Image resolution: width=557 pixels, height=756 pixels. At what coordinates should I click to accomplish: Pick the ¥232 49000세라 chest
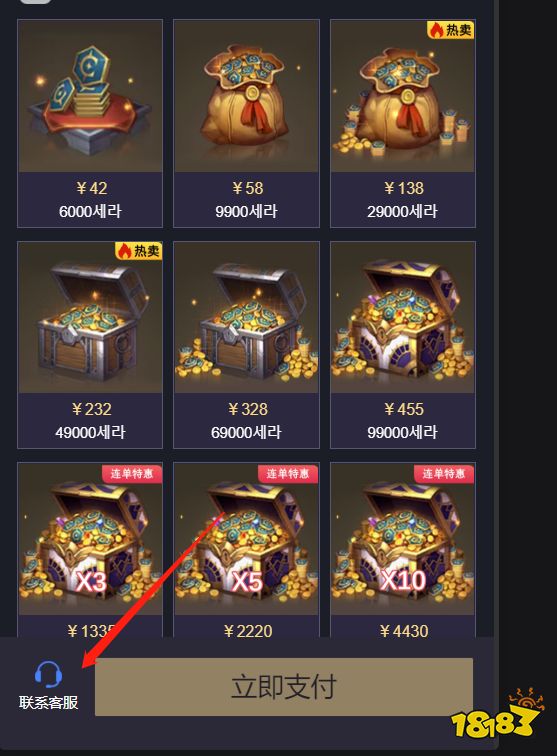click(x=90, y=345)
